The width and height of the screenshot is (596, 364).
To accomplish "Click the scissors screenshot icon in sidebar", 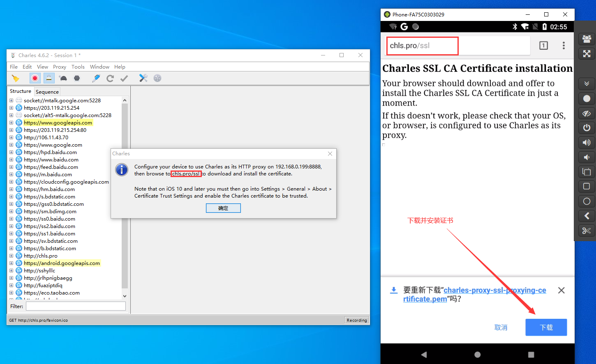I will pyautogui.click(x=587, y=230).
